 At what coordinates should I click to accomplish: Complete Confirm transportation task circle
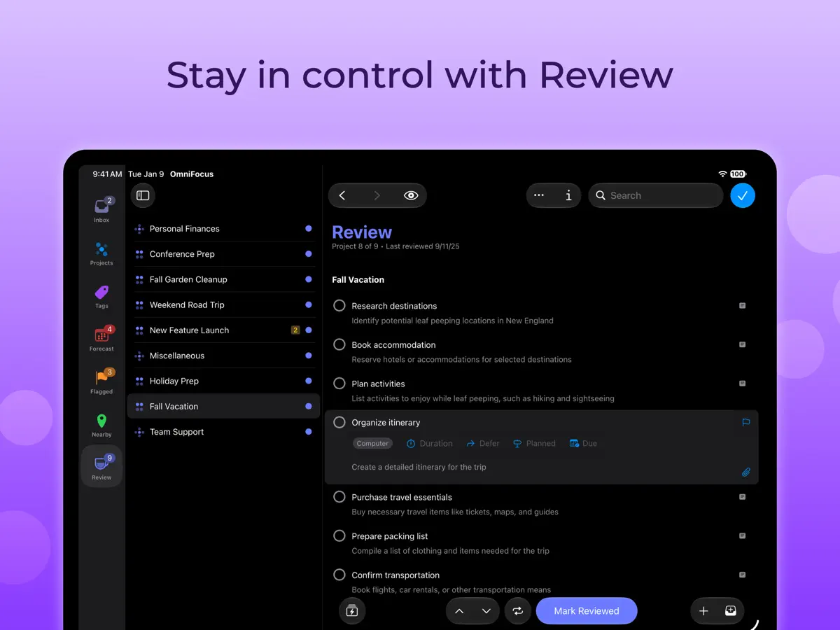pyautogui.click(x=339, y=575)
